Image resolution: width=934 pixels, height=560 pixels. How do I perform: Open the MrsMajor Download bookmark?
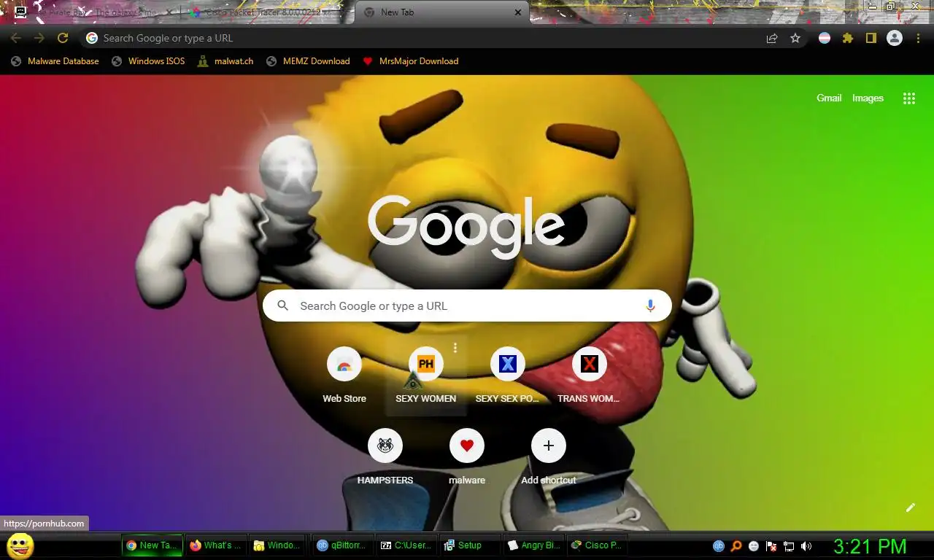[x=411, y=61]
